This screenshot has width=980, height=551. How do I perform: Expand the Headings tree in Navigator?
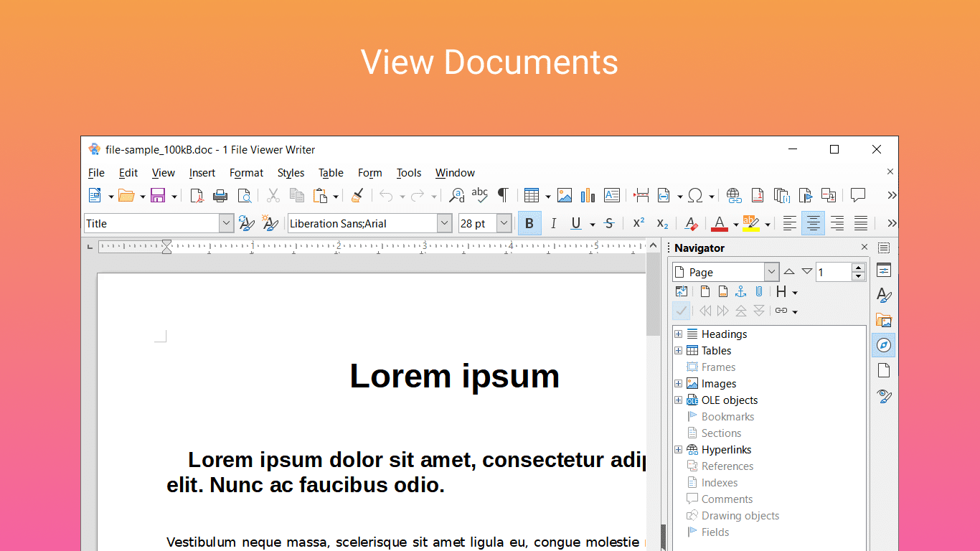(679, 334)
